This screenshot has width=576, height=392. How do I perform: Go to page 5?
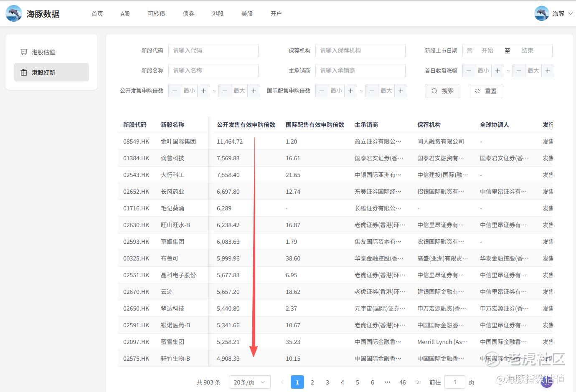(x=358, y=382)
